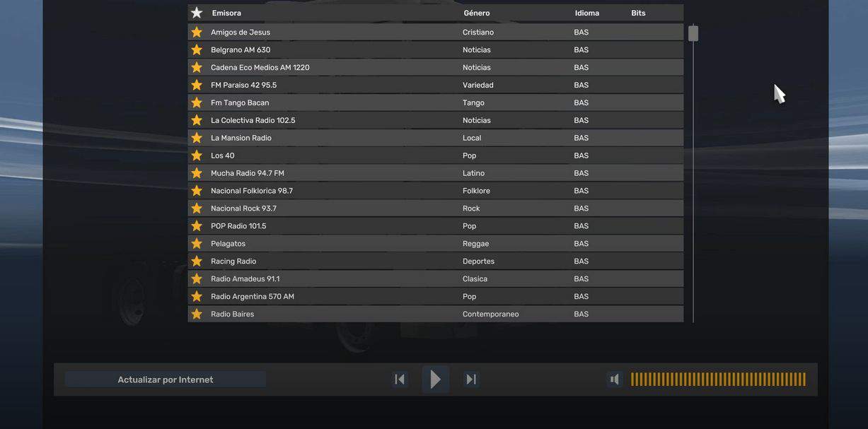This screenshot has height=429, width=868.
Task: Click the star beside Pelagatos
Action: (x=197, y=244)
